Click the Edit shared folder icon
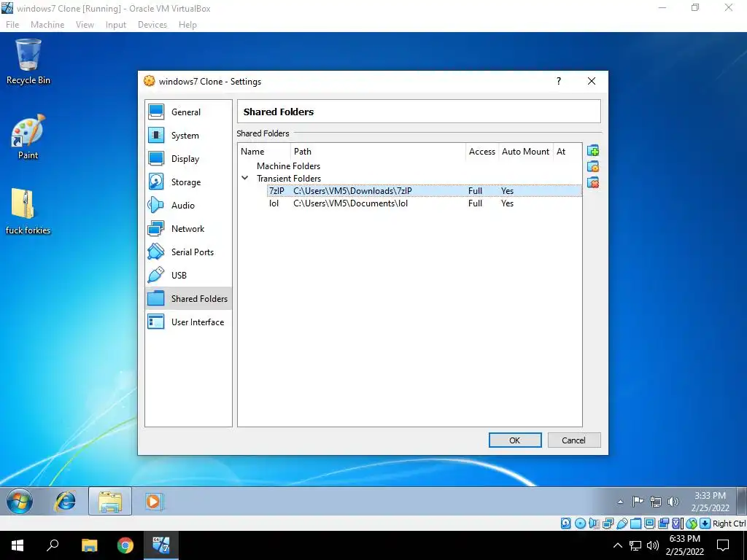 (592, 167)
